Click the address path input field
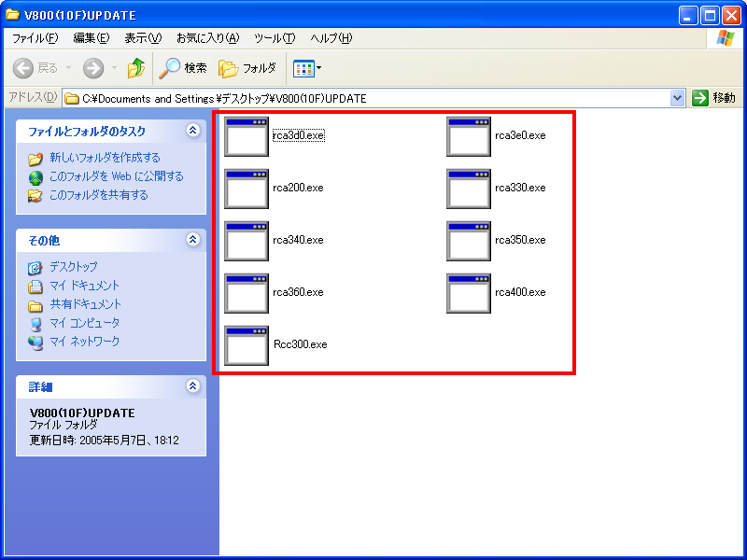 (374, 99)
